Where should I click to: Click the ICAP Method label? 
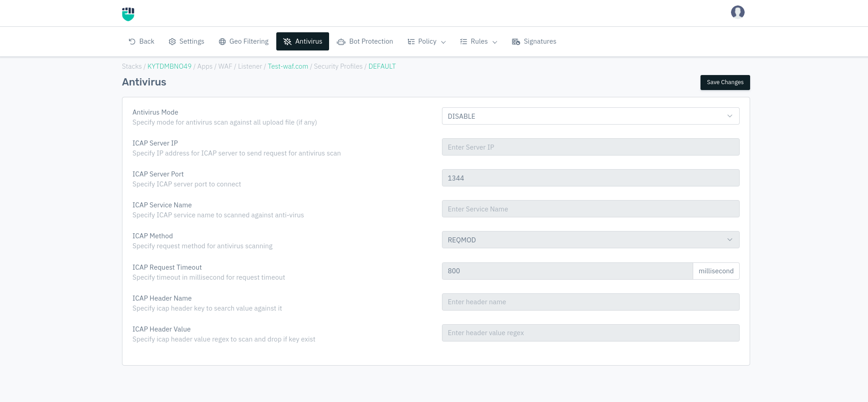pyautogui.click(x=152, y=236)
